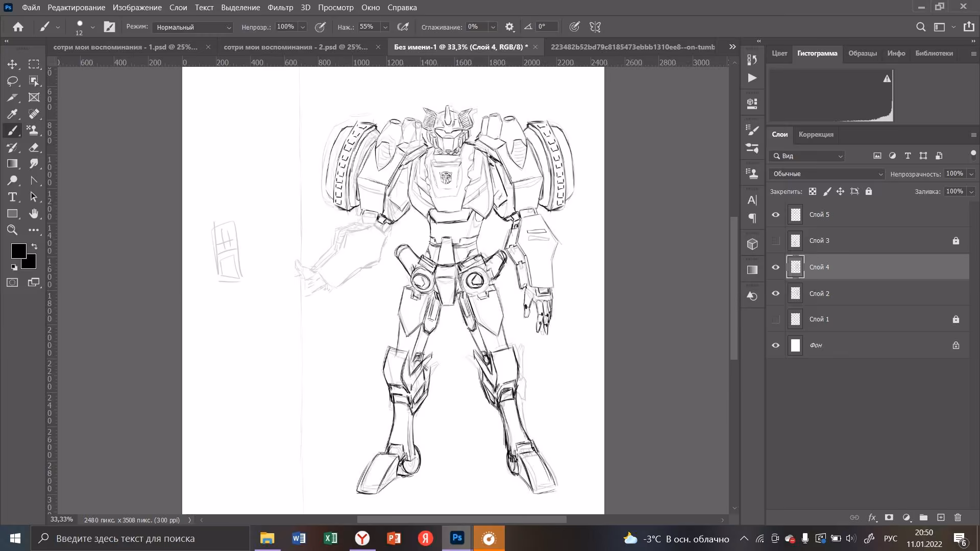Click the horizontal canvas scrollbar
The width and height of the screenshot is (980, 551).
461,520
